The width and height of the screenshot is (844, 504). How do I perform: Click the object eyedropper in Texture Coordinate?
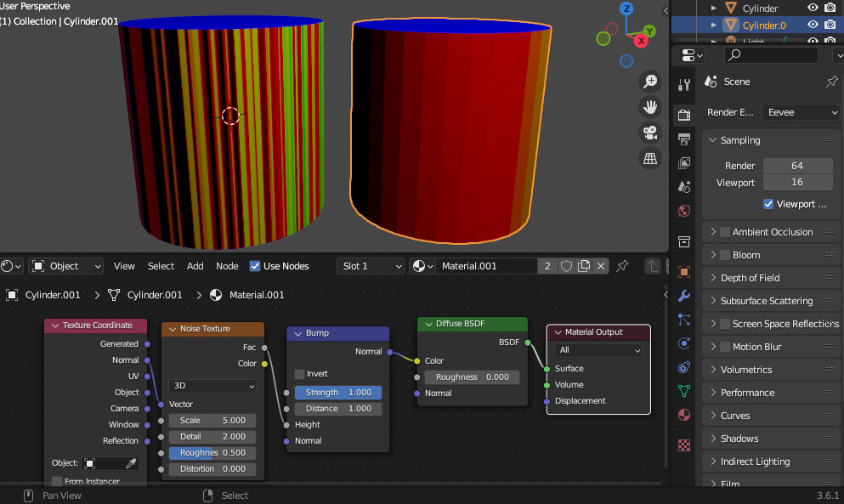point(131,463)
